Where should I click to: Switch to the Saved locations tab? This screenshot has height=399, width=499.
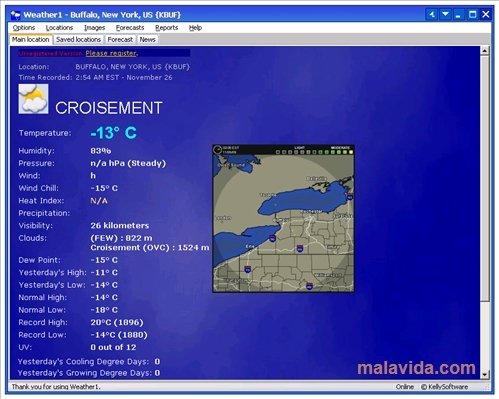[79, 39]
